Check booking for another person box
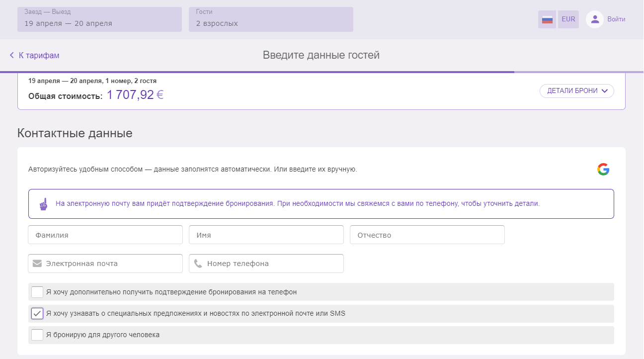 pos(37,335)
